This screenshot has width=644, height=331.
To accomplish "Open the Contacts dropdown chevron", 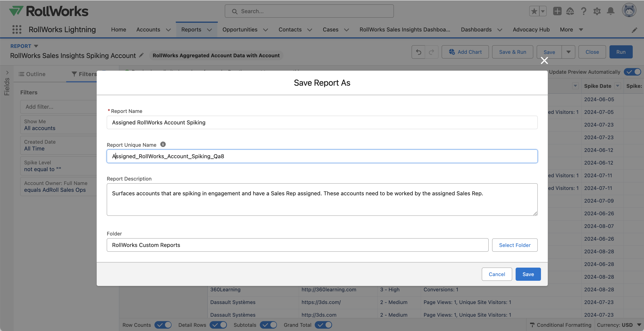I will (x=310, y=30).
